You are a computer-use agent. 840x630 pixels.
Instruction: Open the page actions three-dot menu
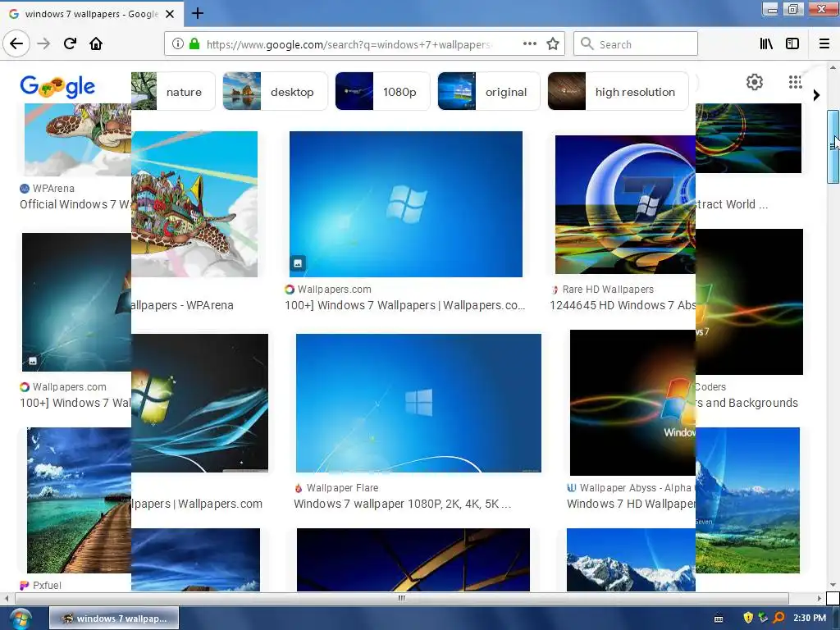[x=530, y=44]
